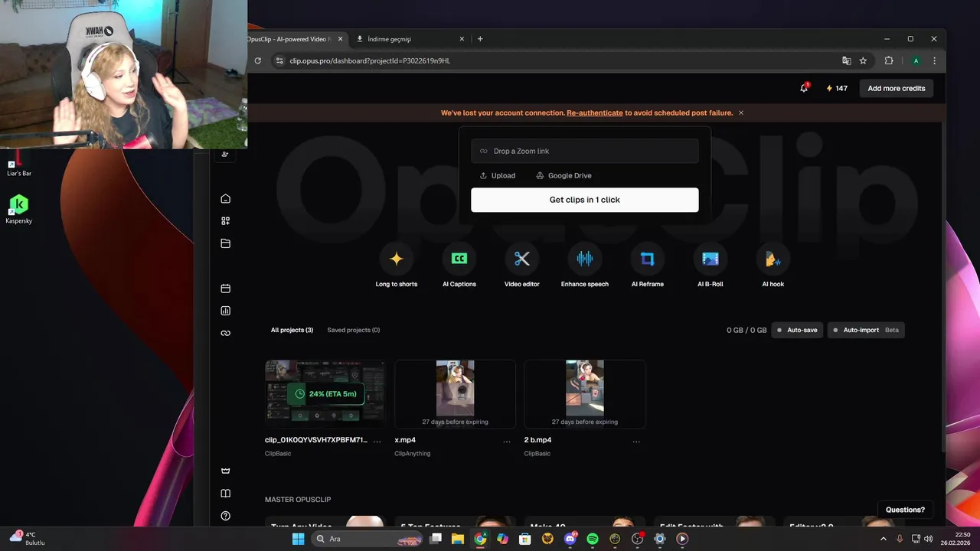
Task: Toggle the Auto-save option
Action: click(x=797, y=330)
